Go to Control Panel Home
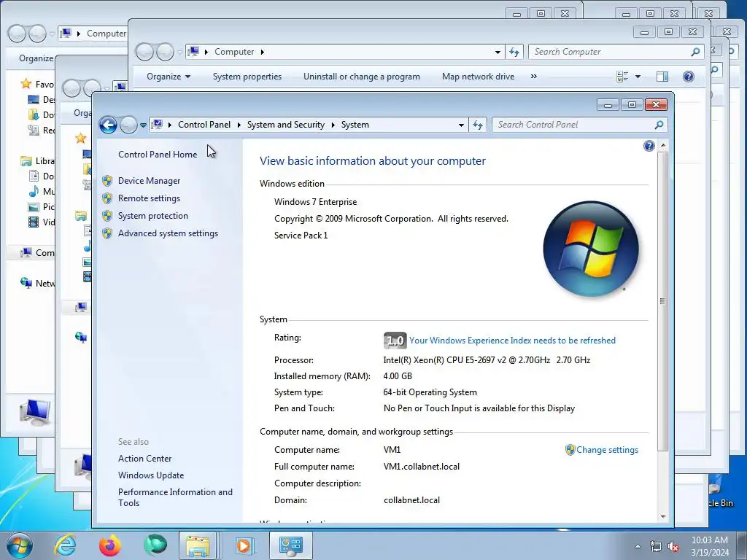The width and height of the screenshot is (747, 560). [158, 155]
